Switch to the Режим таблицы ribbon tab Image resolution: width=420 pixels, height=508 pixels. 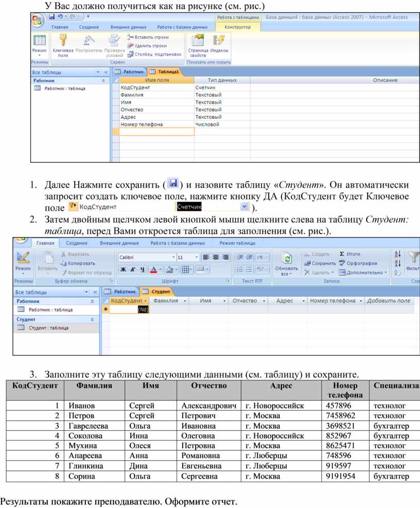(237, 243)
